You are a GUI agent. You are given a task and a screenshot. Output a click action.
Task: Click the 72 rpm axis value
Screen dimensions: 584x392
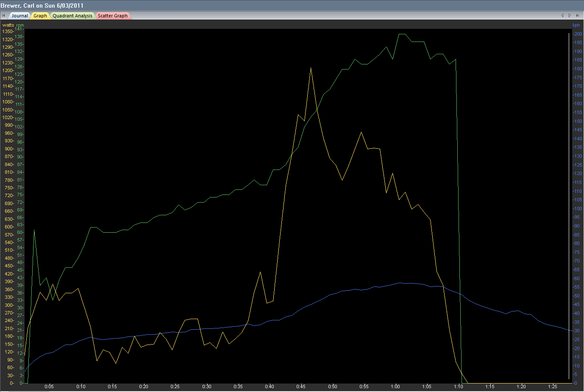point(20,202)
